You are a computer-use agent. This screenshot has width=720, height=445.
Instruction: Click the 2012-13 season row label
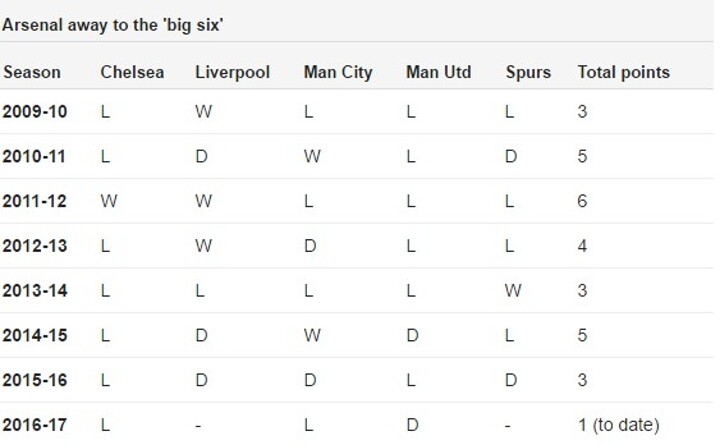35,246
